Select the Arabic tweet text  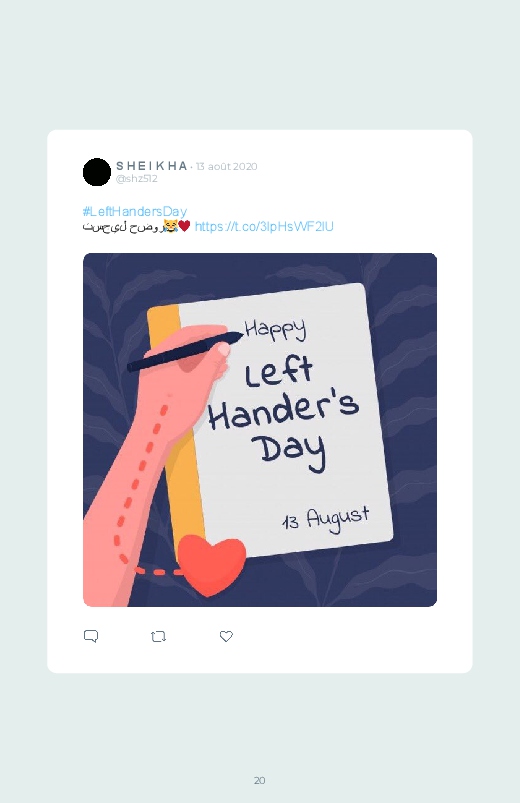(x=122, y=226)
